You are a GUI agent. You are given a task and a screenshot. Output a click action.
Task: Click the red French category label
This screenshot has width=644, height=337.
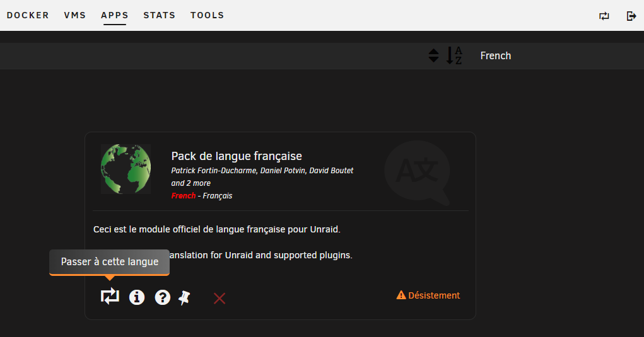tap(184, 196)
